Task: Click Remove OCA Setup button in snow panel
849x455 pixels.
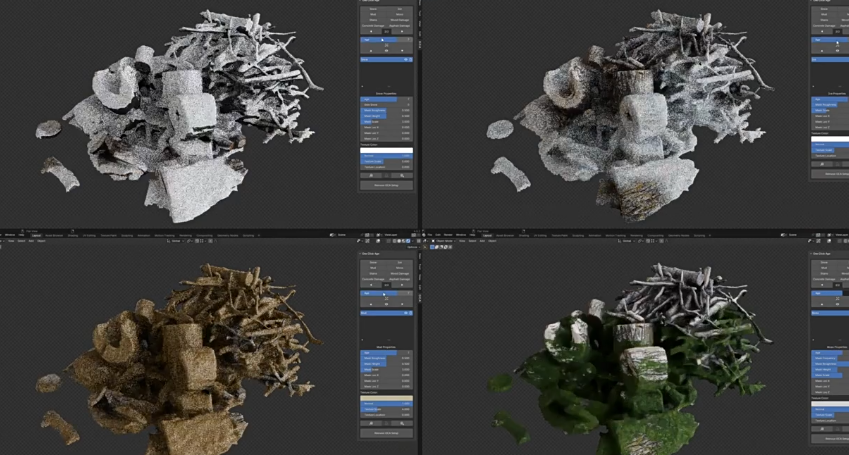Action: (386, 185)
